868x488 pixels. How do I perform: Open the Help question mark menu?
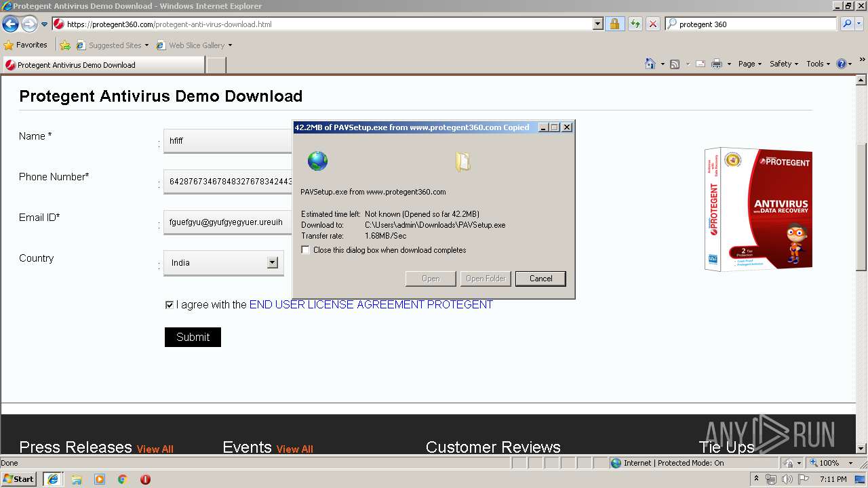(844, 64)
